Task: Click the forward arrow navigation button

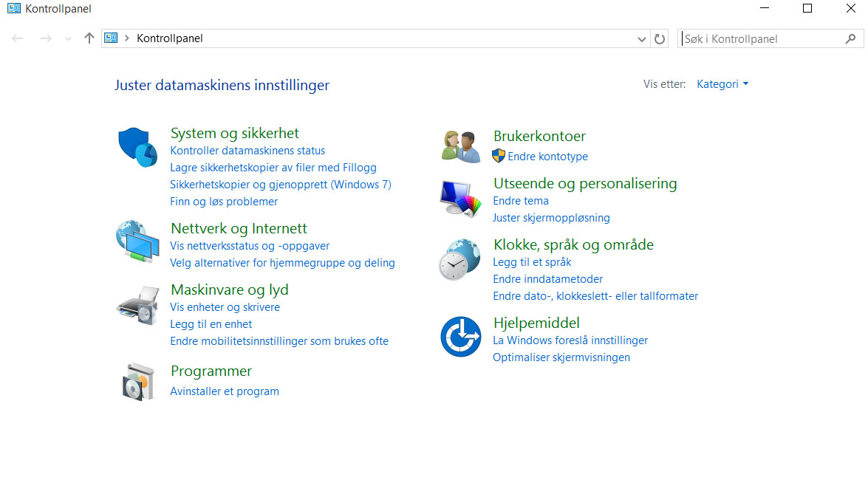Action: pos(46,38)
